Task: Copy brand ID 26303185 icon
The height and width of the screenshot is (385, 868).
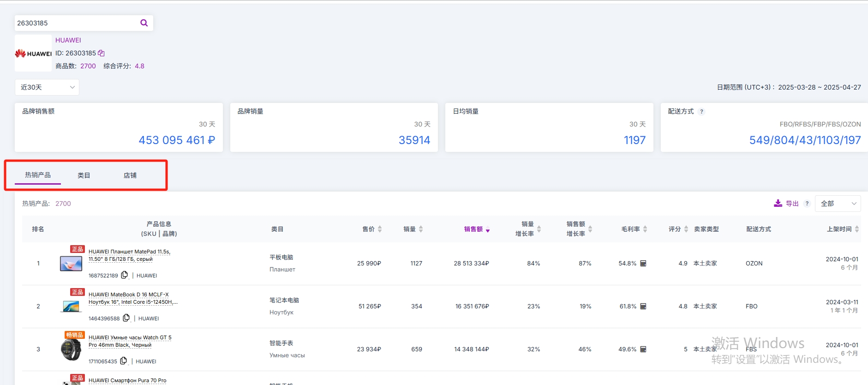Action: pos(101,53)
